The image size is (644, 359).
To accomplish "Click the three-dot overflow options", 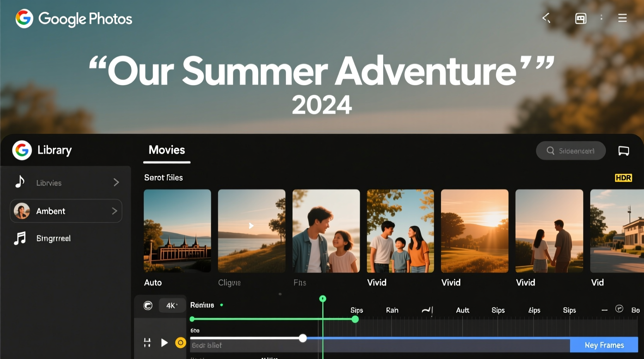I will (601, 18).
